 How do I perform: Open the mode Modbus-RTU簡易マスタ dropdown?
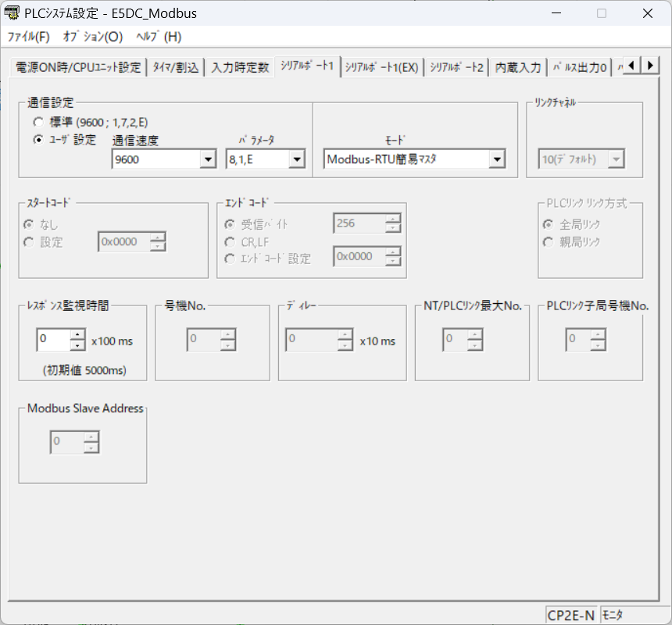[496, 159]
